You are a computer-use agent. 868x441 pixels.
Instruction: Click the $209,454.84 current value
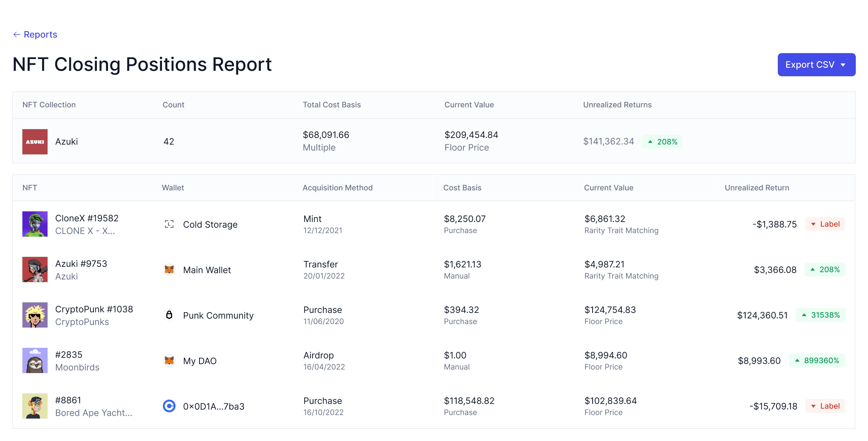click(471, 135)
